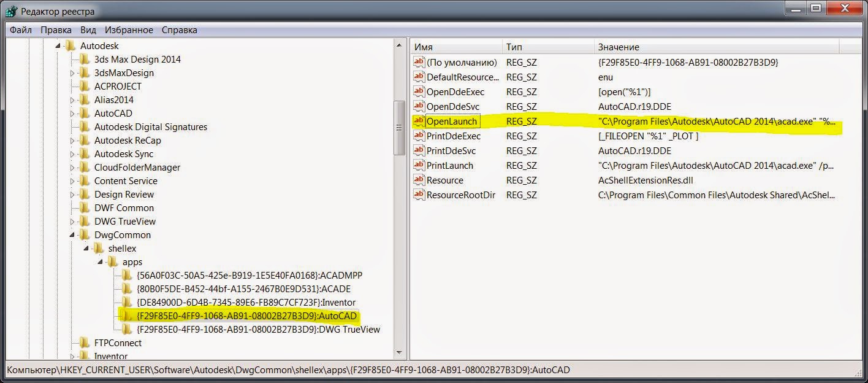
Task: Collapse the apps node
Action: click(x=101, y=262)
